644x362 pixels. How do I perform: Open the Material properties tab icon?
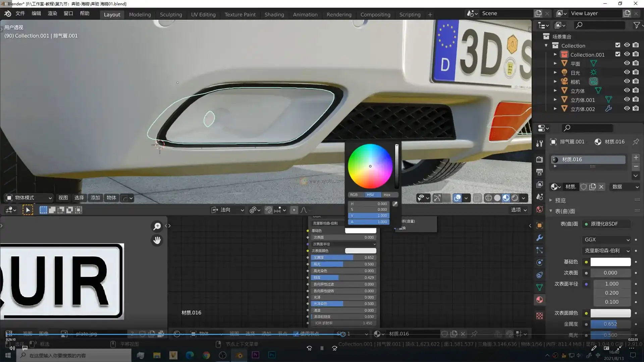(x=539, y=300)
